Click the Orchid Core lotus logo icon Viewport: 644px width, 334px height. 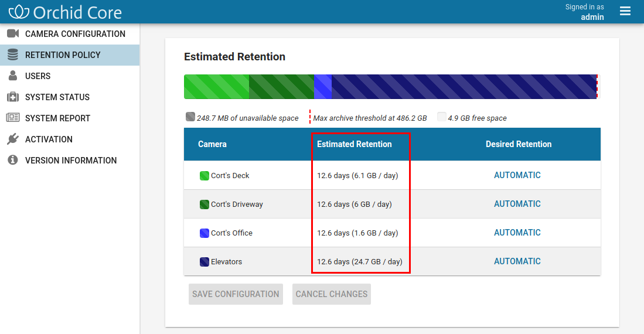pos(19,12)
